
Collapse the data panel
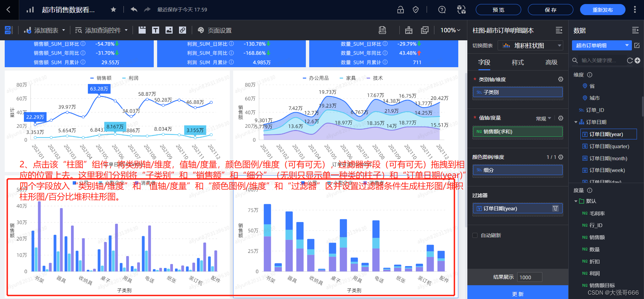tap(635, 30)
